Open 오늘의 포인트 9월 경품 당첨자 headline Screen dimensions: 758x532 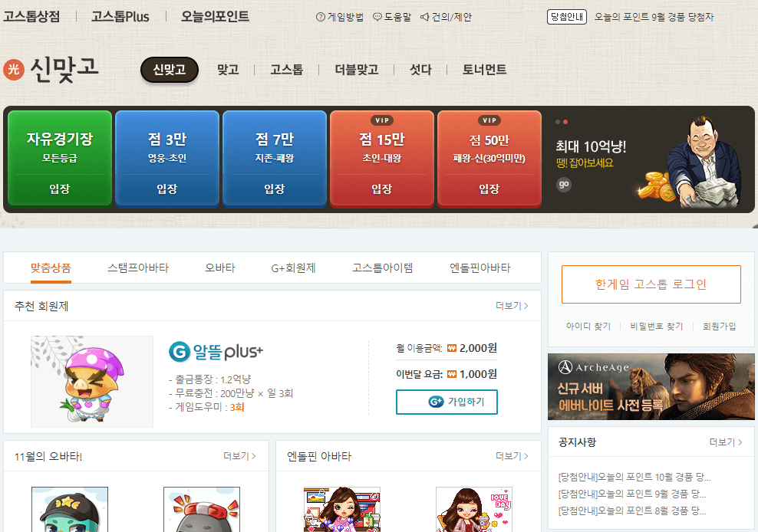tap(654, 17)
